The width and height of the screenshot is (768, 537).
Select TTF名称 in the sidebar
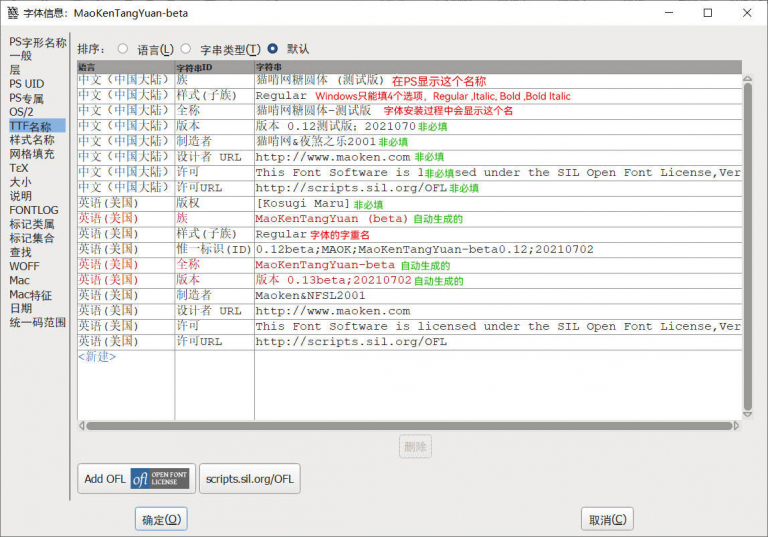31,126
